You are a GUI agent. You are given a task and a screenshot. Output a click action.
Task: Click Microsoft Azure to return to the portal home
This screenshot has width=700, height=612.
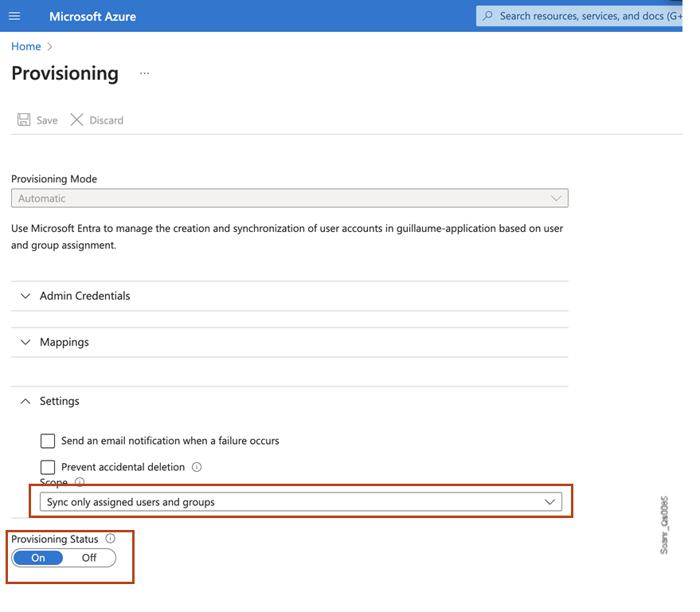click(92, 16)
